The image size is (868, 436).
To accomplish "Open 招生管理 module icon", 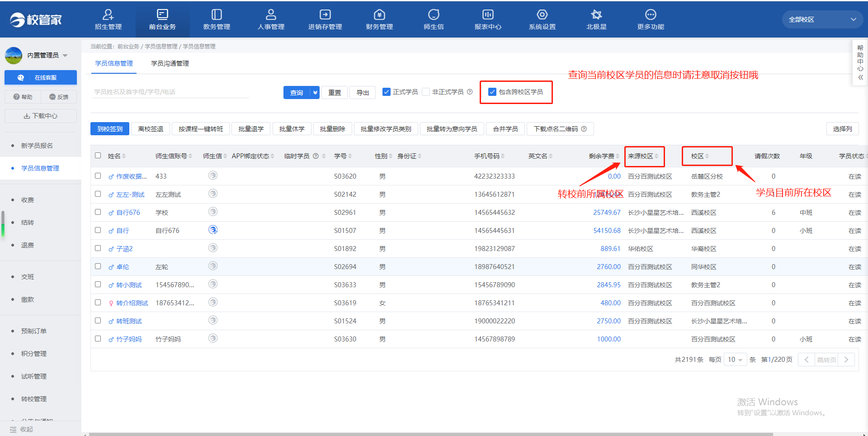I will (108, 14).
